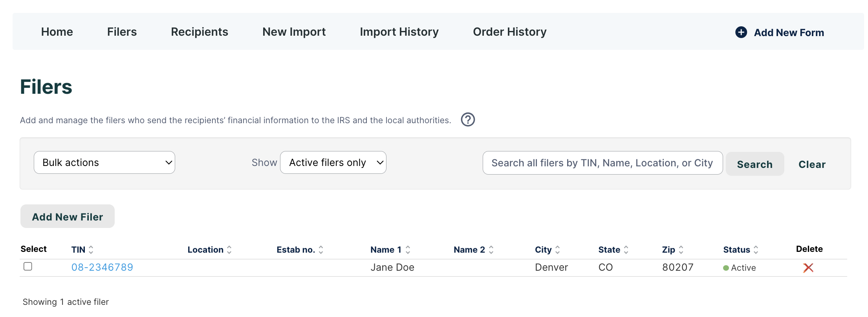The height and width of the screenshot is (317, 868).
Task: Delete Jane Doe filer with red X
Action: 808,268
